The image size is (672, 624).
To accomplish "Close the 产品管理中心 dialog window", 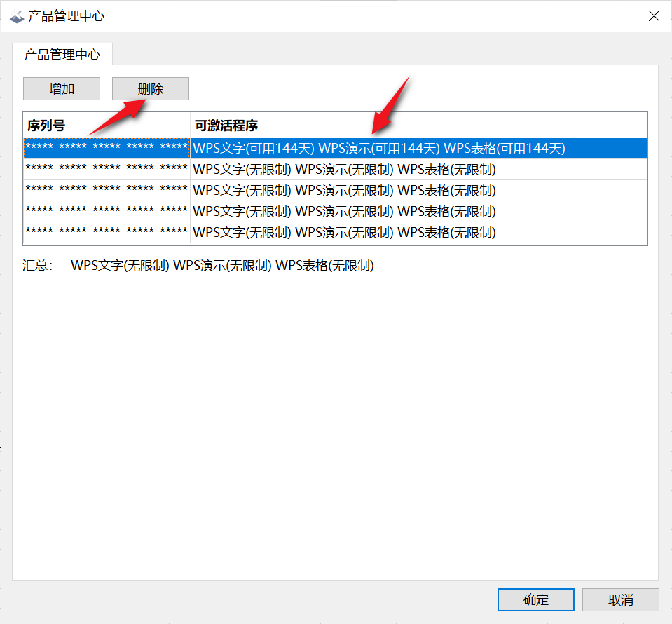I will coord(654,16).
